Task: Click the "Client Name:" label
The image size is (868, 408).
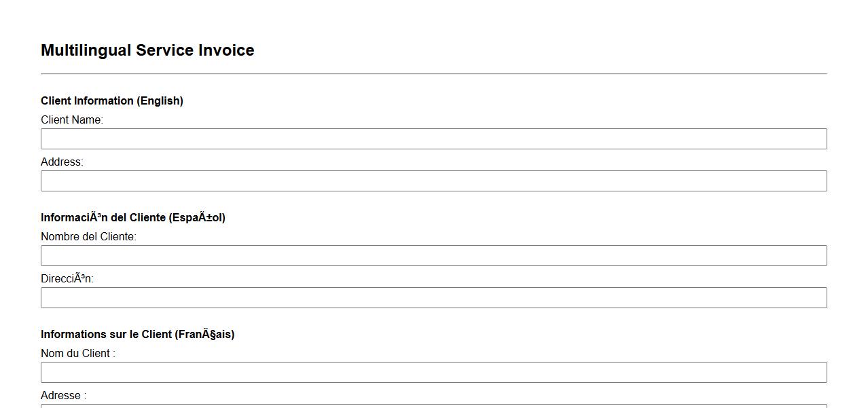Action: click(72, 120)
